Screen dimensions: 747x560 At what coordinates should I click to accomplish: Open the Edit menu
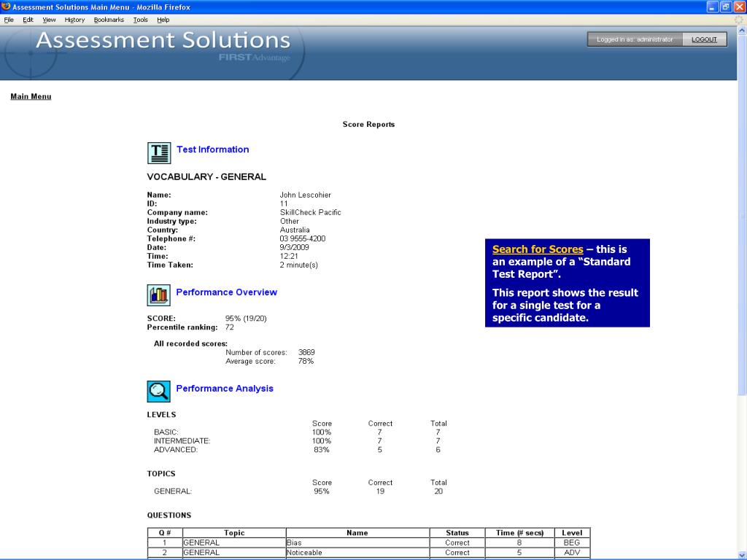click(x=28, y=20)
